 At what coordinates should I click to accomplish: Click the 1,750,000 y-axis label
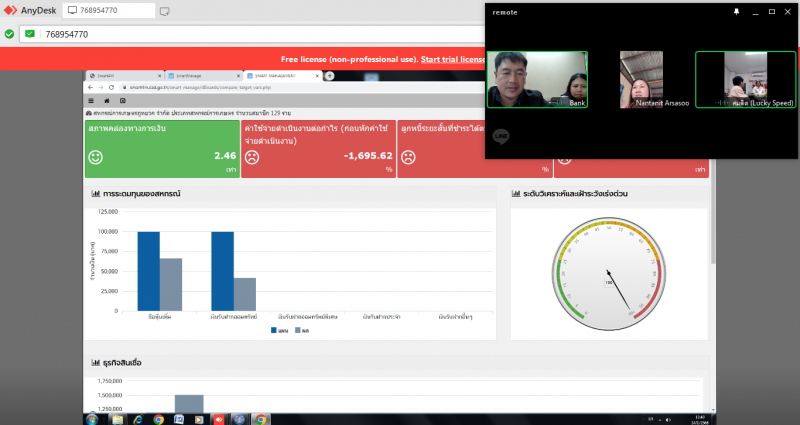pyautogui.click(x=110, y=381)
